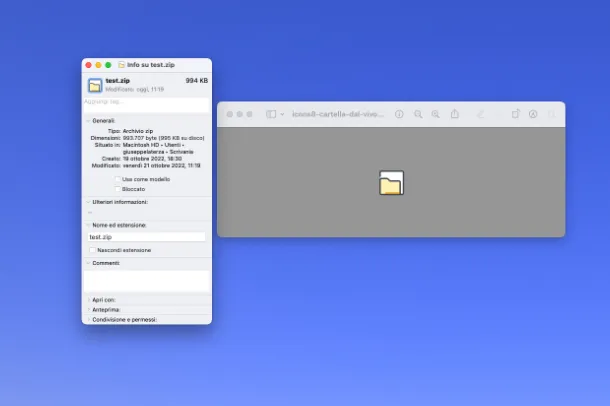Click the 994 KB size label
The image size is (610, 406).
point(196,80)
